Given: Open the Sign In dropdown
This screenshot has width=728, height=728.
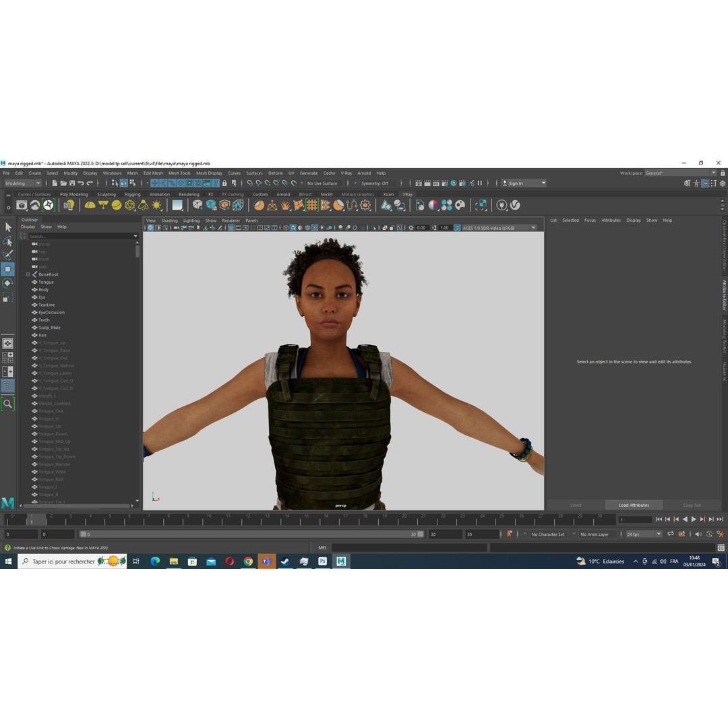Looking at the screenshot, I should (x=524, y=183).
